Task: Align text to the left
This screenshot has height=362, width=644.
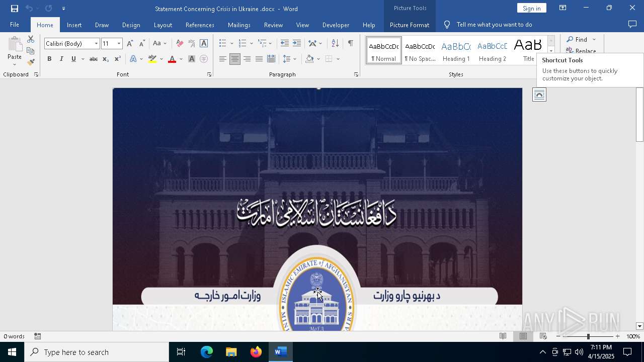Action: pos(223,59)
